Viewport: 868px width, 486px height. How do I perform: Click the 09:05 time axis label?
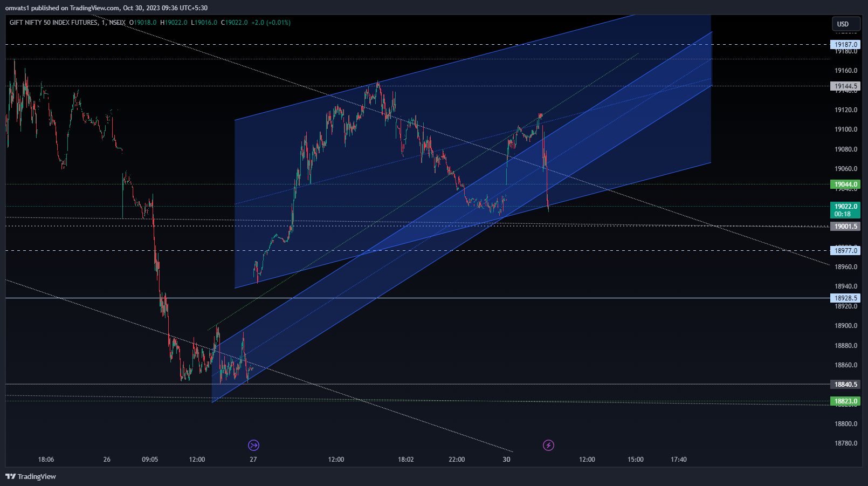150,460
